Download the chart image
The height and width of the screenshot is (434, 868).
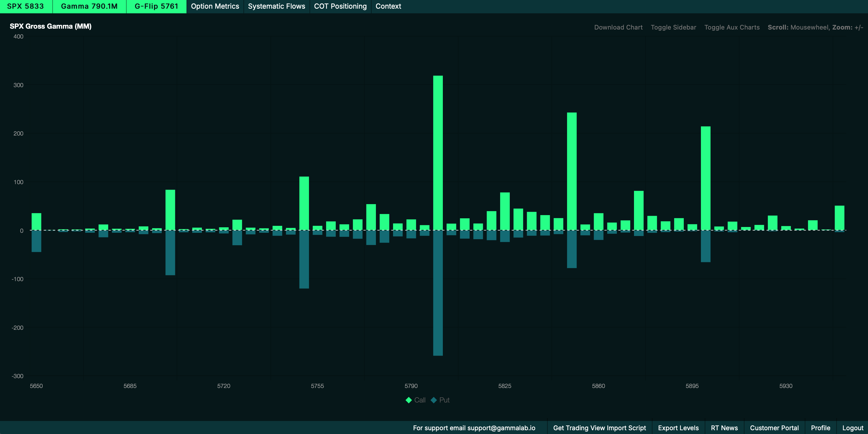[x=618, y=27]
